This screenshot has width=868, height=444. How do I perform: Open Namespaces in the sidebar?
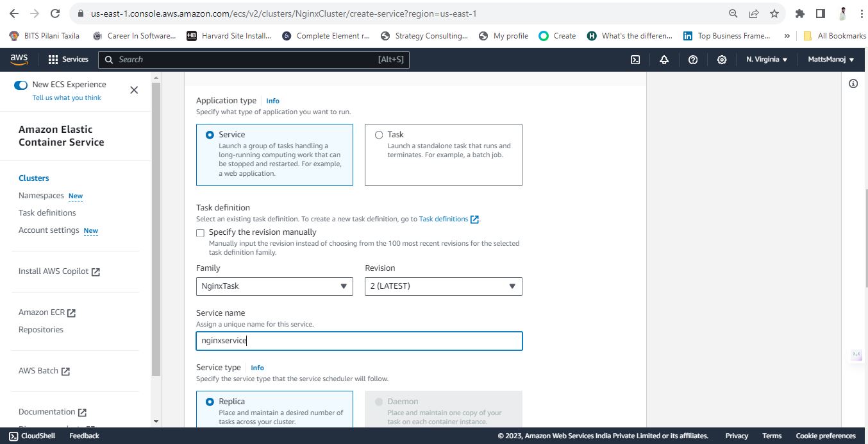click(x=41, y=196)
